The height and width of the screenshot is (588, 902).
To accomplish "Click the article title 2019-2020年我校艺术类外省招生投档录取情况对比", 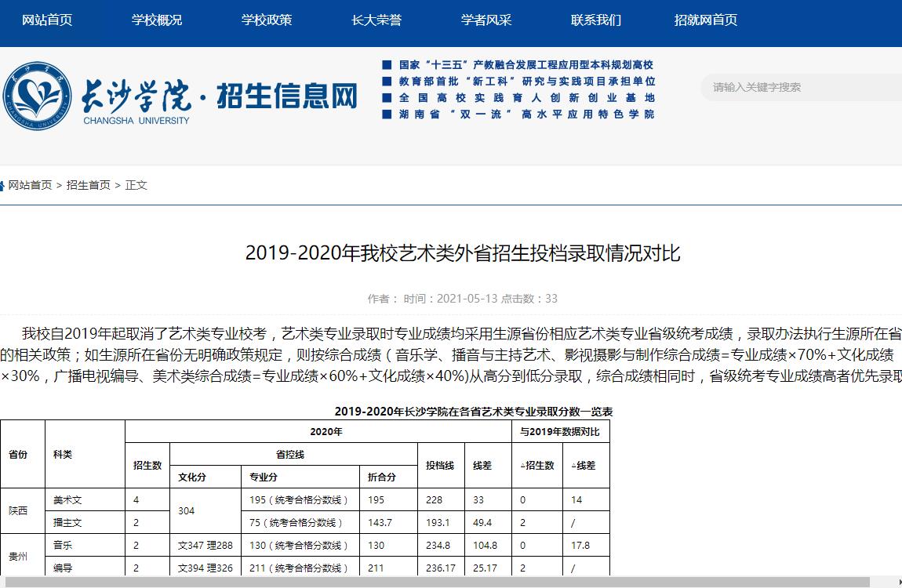I will tap(463, 253).
